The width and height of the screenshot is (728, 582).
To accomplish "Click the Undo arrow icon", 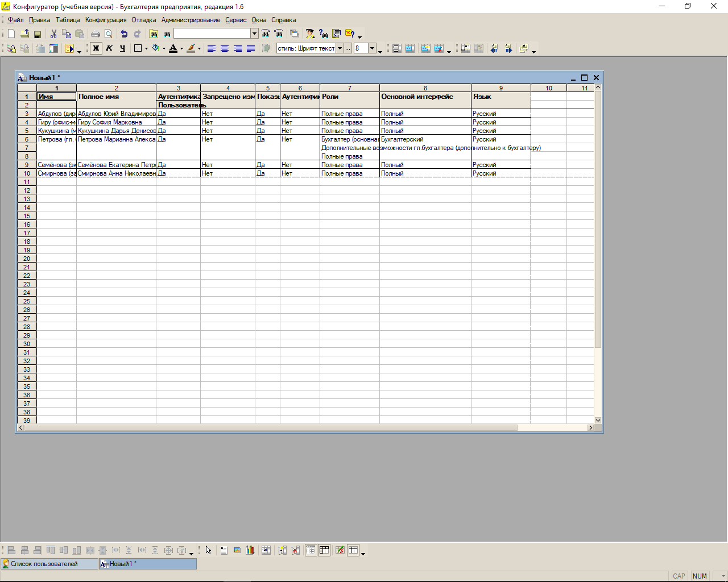I will [x=124, y=34].
